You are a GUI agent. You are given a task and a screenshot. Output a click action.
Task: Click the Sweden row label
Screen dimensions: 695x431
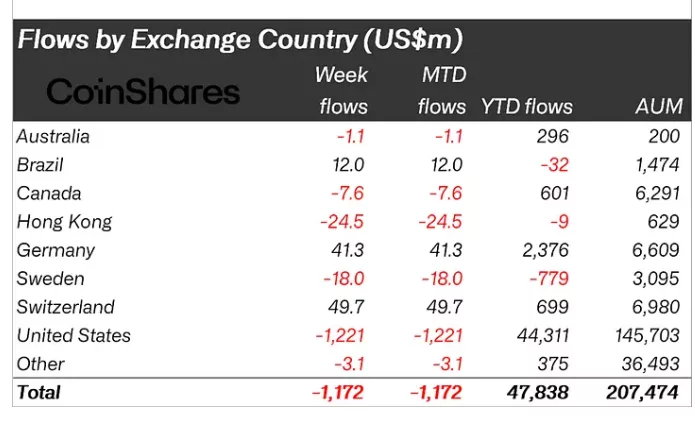[x=50, y=278]
